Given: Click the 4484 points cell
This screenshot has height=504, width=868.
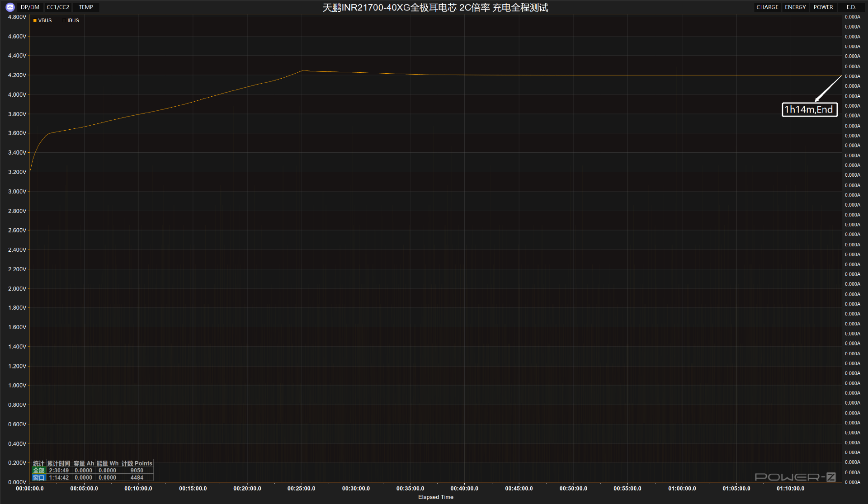Looking at the screenshot, I should [x=137, y=477].
